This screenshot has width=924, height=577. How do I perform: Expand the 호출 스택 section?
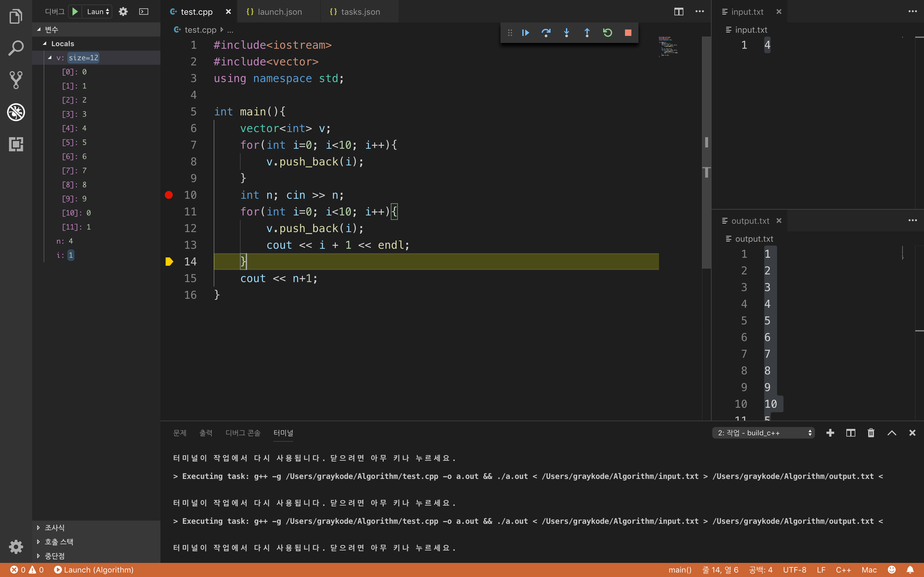[59, 541]
